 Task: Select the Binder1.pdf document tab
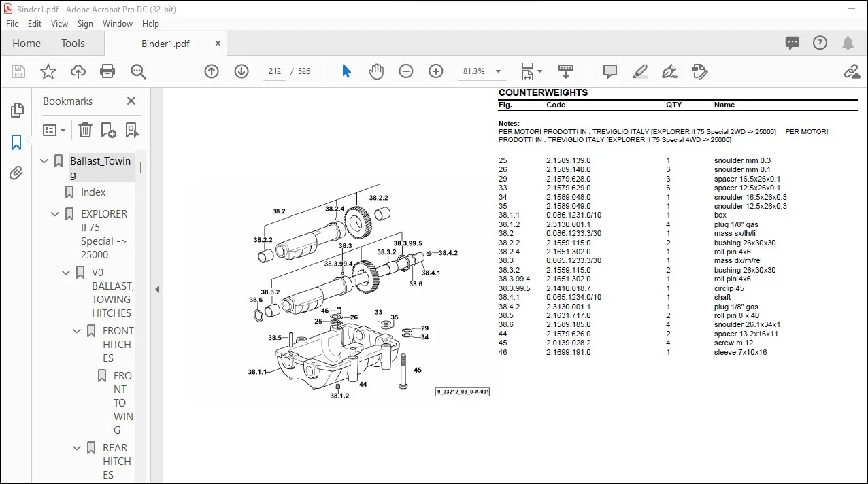tap(165, 44)
